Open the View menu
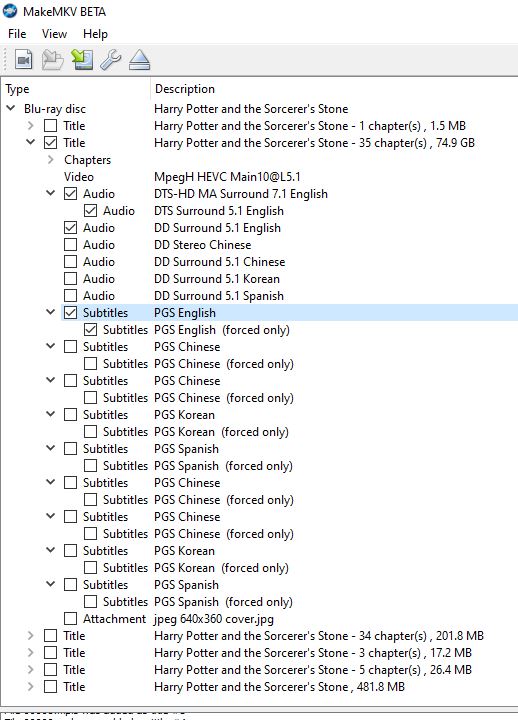 [x=54, y=34]
